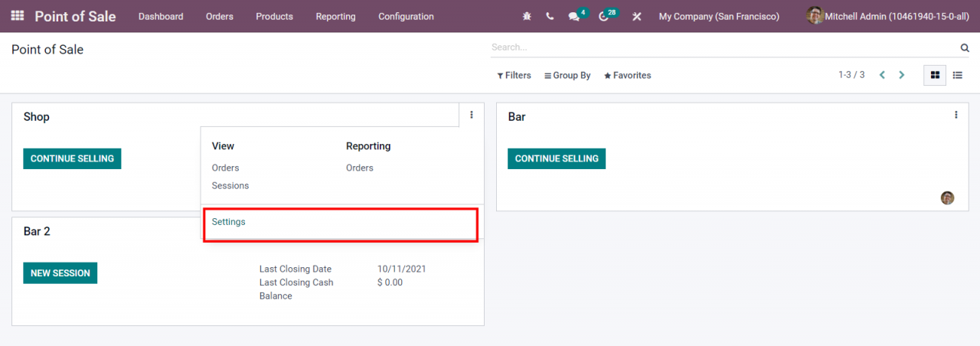This screenshot has height=346, width=980.
Task: Click the debug bug icon
Action: 527,16
